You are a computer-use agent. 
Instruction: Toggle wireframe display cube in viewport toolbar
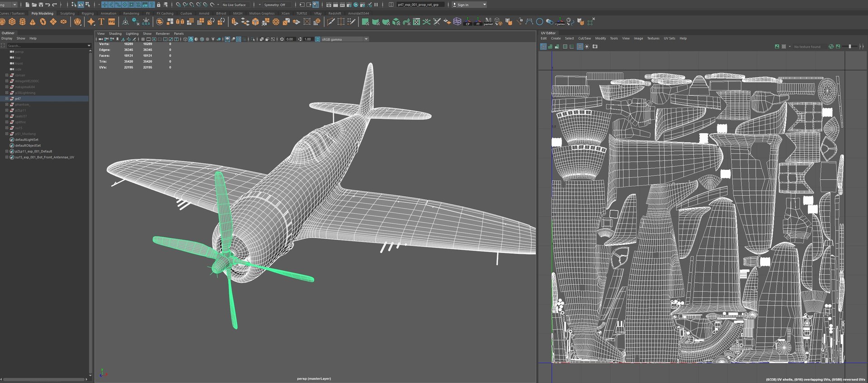[185, 39]
